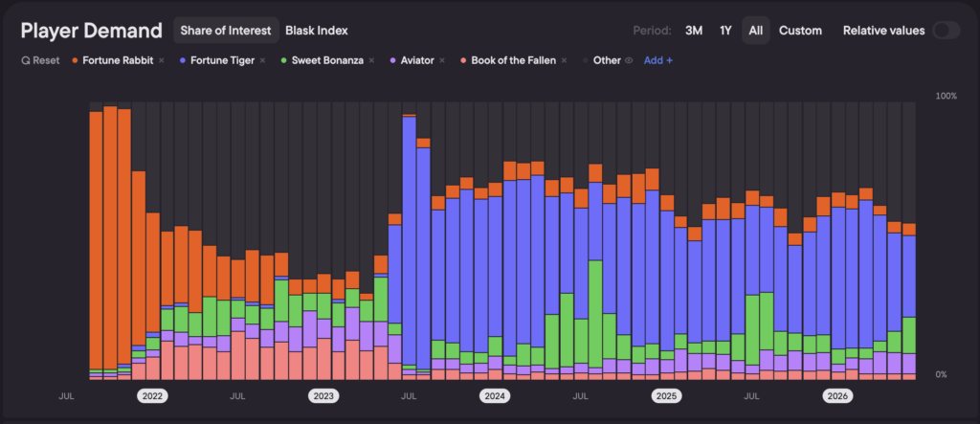This screenshot has height=424, width=980.
Task: Remove Fortune Tiger with its x icon
Action: click(x=262, y=60)
